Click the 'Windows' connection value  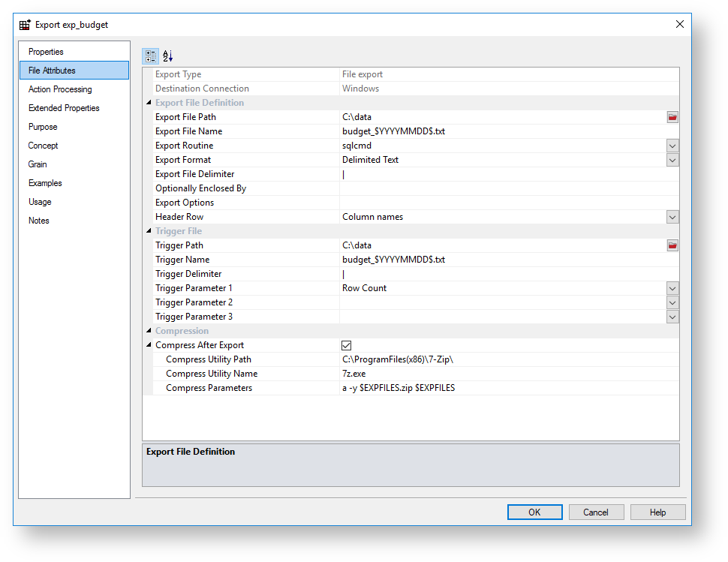(x=360, y=89)
